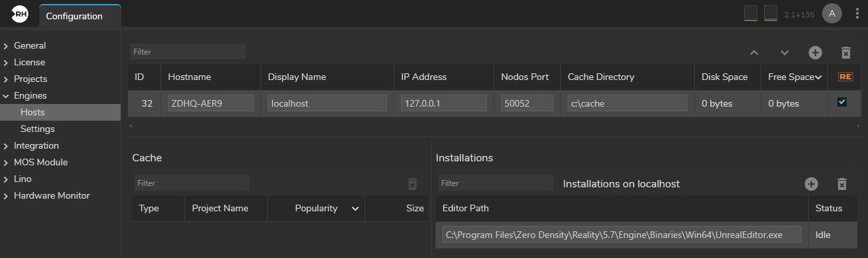The height and width of the screenshot is (258, 868).
Task: Open user avatar A menu
Action: pos(831,13)
